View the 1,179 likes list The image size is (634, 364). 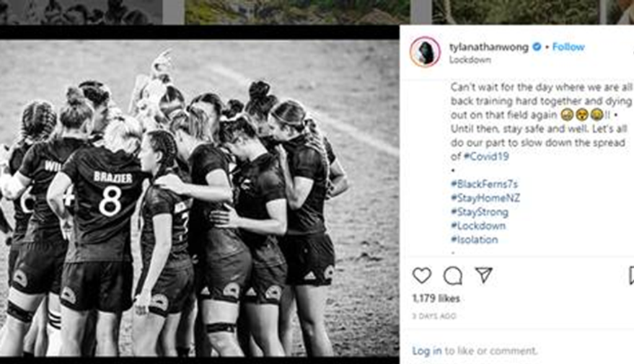coord(436,298)
